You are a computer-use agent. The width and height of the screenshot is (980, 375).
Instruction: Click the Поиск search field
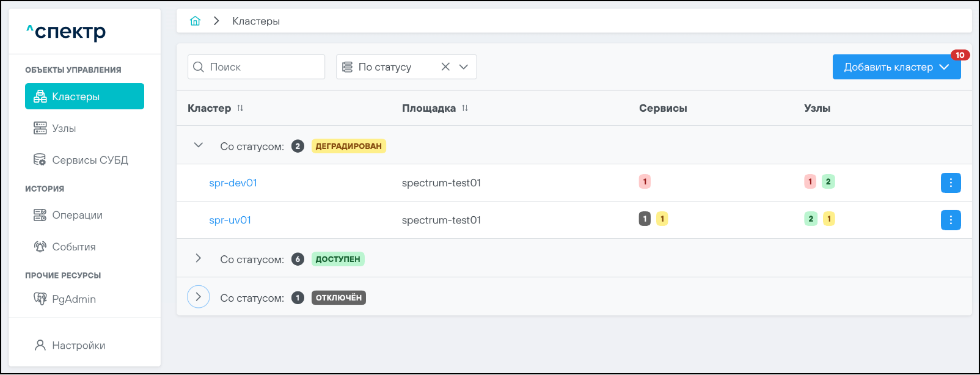pyautogui.click(x=263, y=67)
